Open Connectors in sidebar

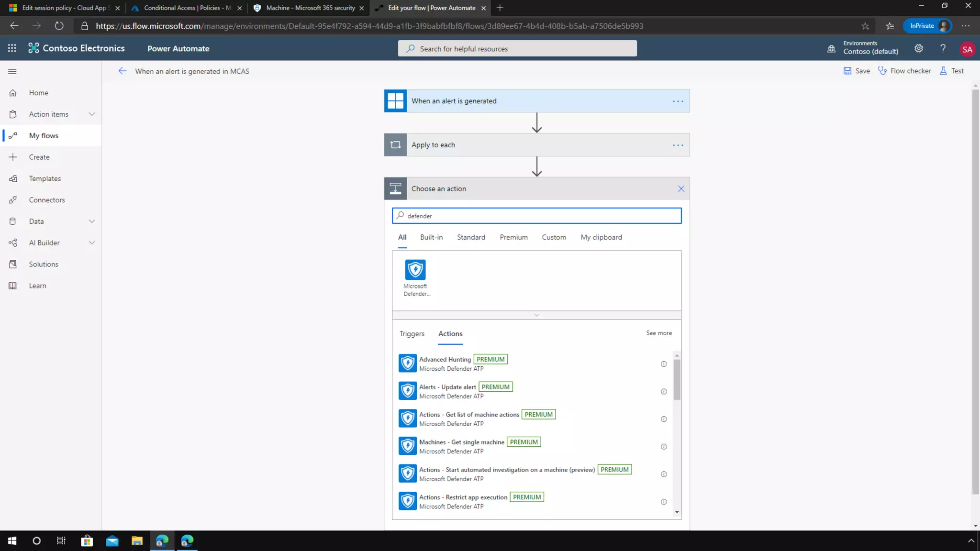point(51,200)
